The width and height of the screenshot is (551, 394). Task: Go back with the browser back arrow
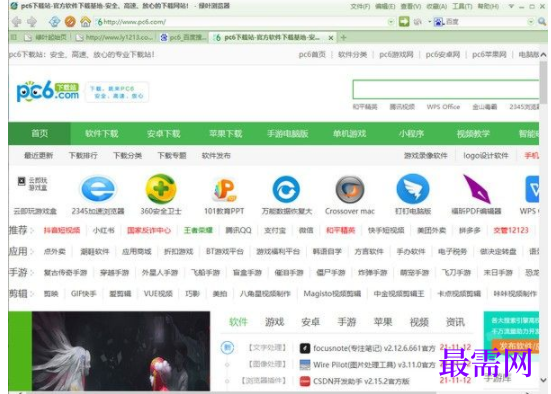pyautogui.click(x=16, y=22)
